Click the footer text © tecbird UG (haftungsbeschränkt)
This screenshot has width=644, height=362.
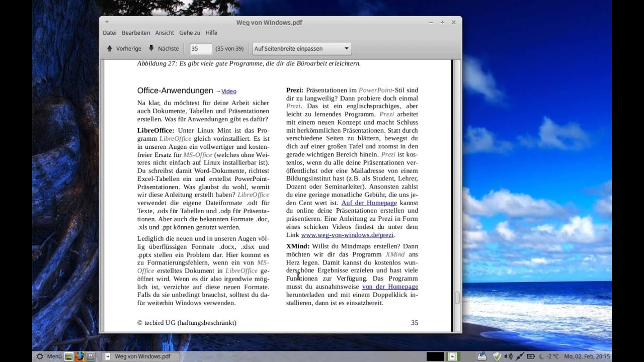click(187, 323)
